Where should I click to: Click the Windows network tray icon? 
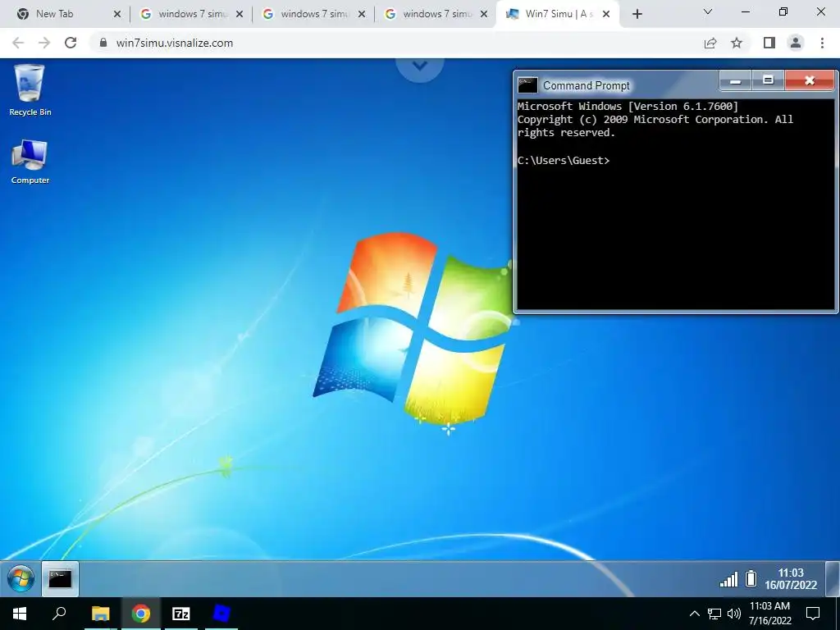pos(714,614)
